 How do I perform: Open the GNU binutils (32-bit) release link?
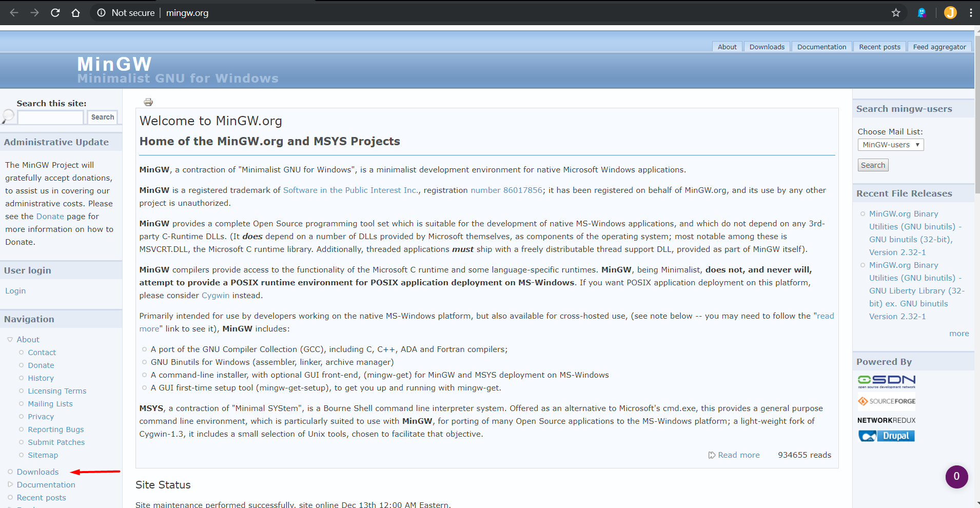coord(915,233)
